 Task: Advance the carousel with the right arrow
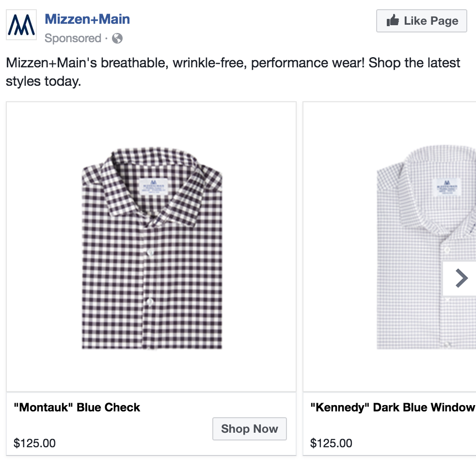tap(461, 278)
